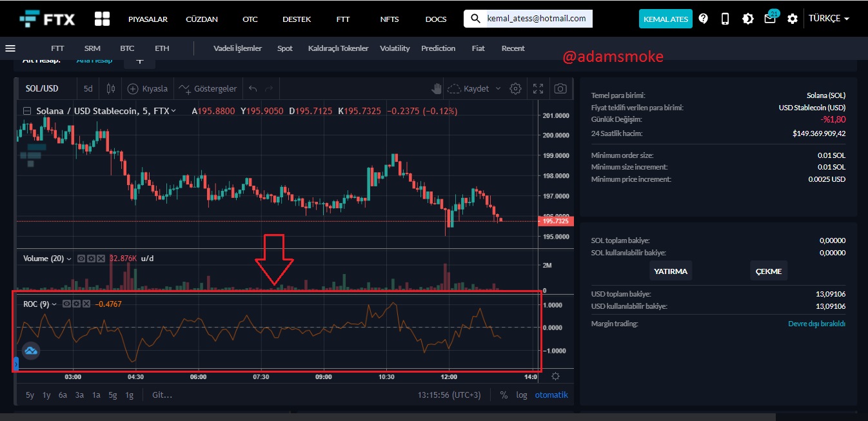Click the search input field
Screen dimensions: 868x421
(x=537, y=19)
